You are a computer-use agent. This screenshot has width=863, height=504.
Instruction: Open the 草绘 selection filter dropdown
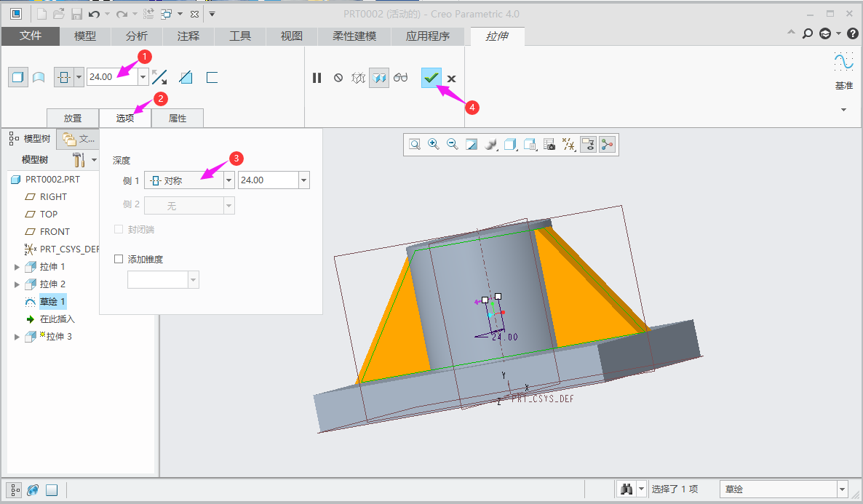(843, 489)
